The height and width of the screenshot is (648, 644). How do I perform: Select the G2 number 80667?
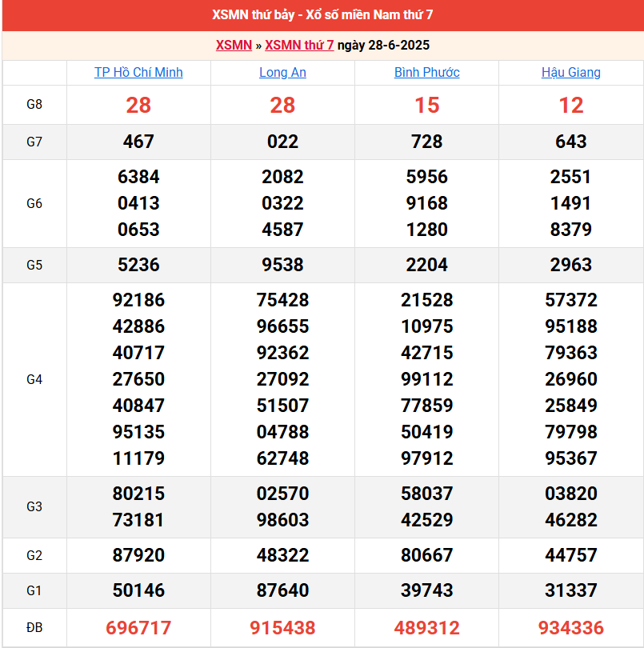426,555
